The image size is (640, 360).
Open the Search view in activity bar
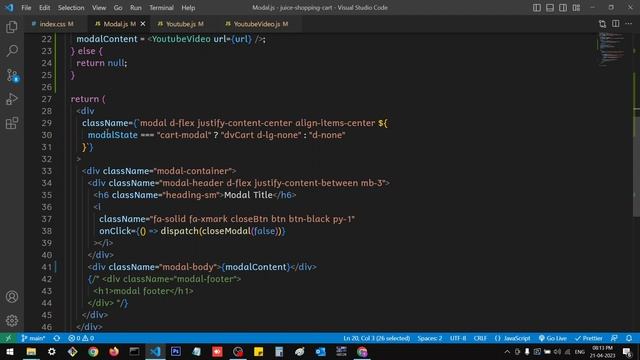click(x=12, y=51)
